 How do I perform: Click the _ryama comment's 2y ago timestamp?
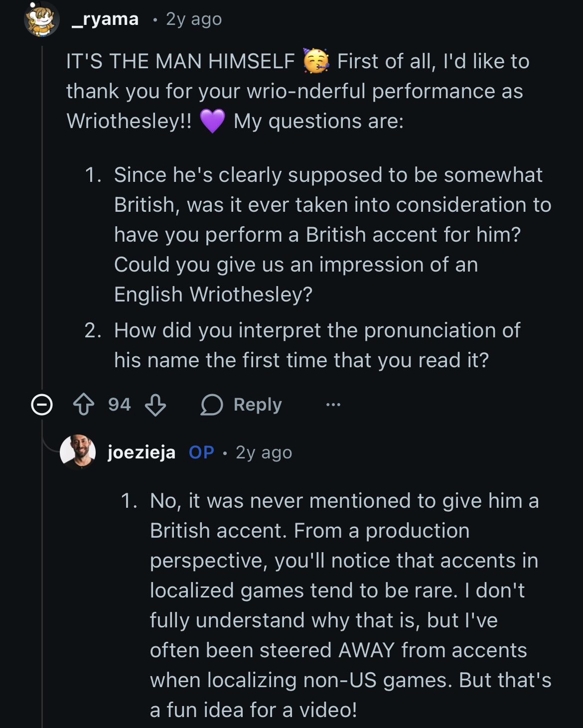194,19
